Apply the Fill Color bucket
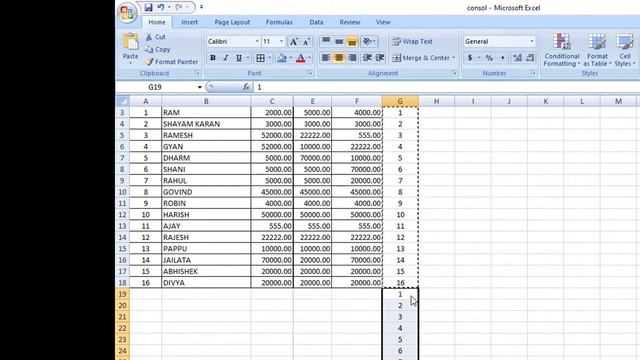The width and height of the screenshot is (640, 360). [282, 58]
